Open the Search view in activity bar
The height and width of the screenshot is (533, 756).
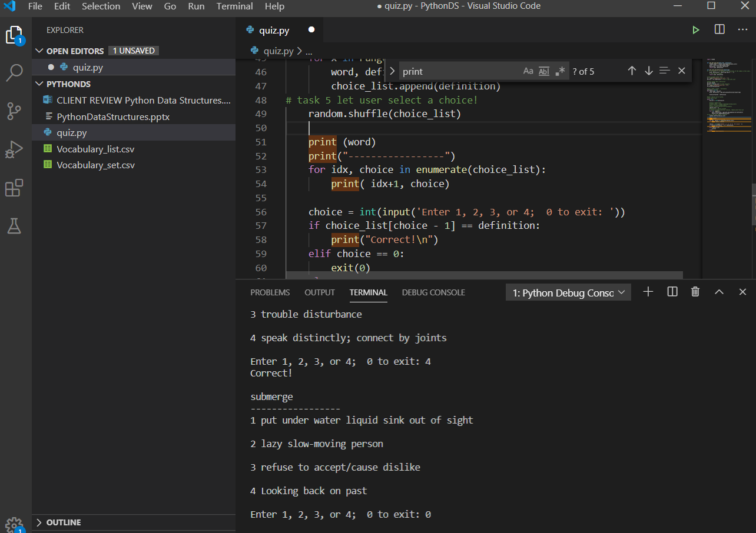click(14, 73)
